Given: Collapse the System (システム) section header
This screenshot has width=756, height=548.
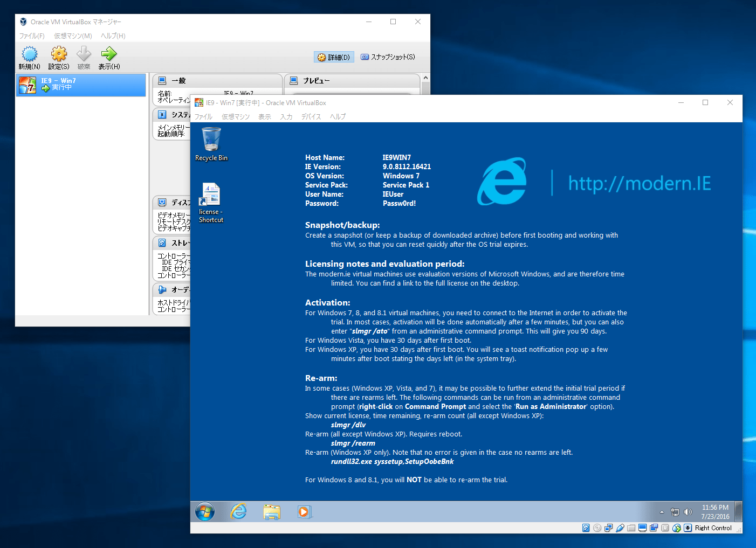Looking at the screenshot, I should pyautogui.click(x=172, y=115).
